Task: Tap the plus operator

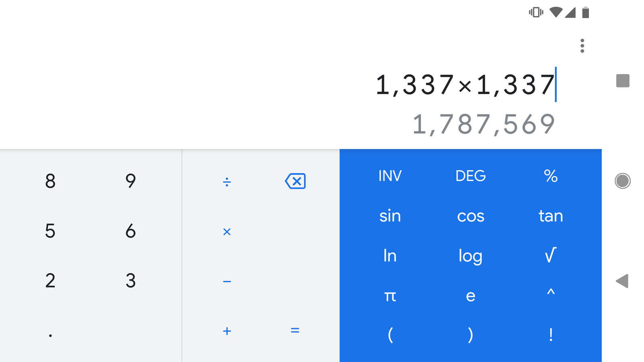Action: tap(227, 331)
